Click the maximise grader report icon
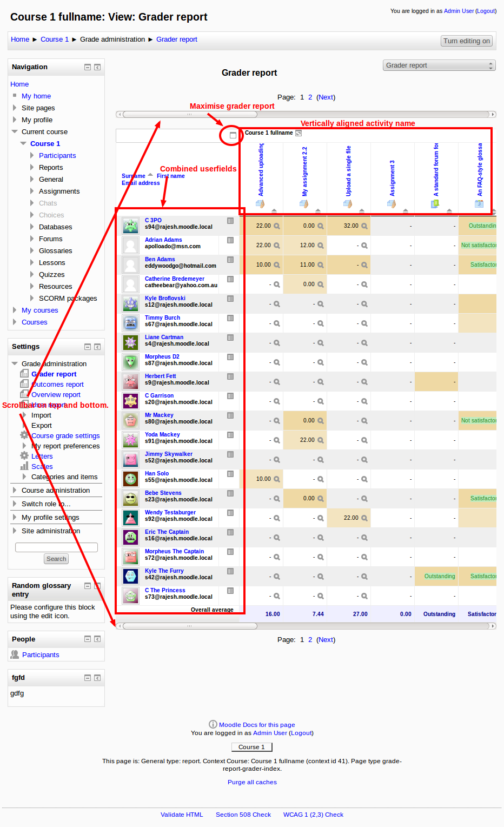 233,135
